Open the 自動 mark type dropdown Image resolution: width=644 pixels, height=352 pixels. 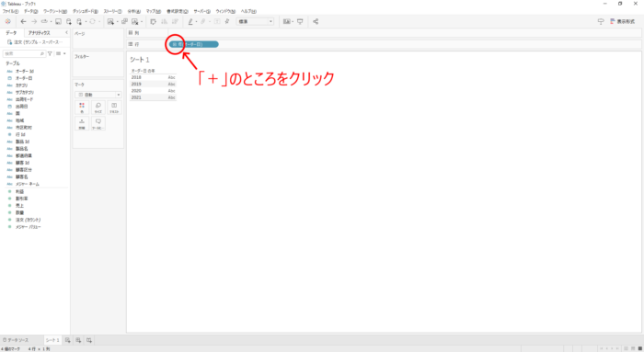tap(98, 95)
